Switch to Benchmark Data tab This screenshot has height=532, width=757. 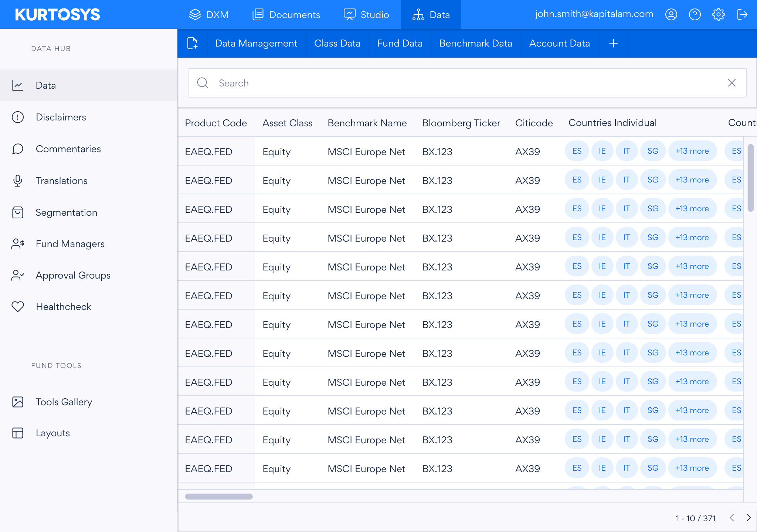tap(475, 43)
